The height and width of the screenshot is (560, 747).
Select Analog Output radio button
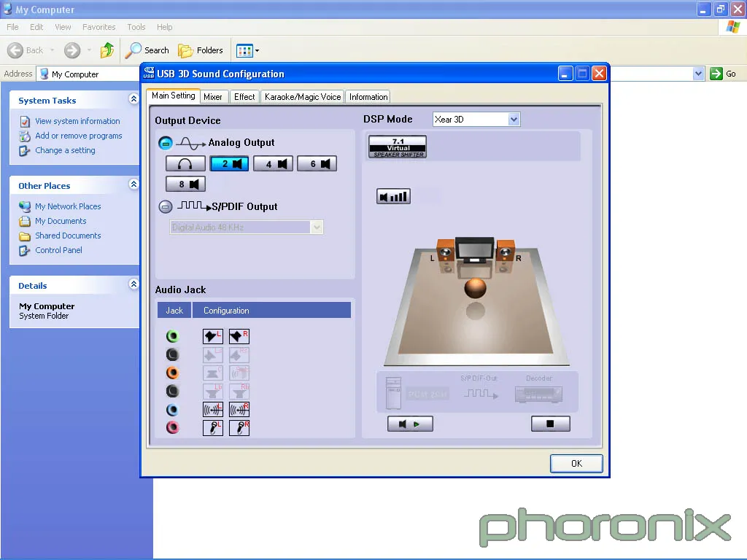[166, 142]
